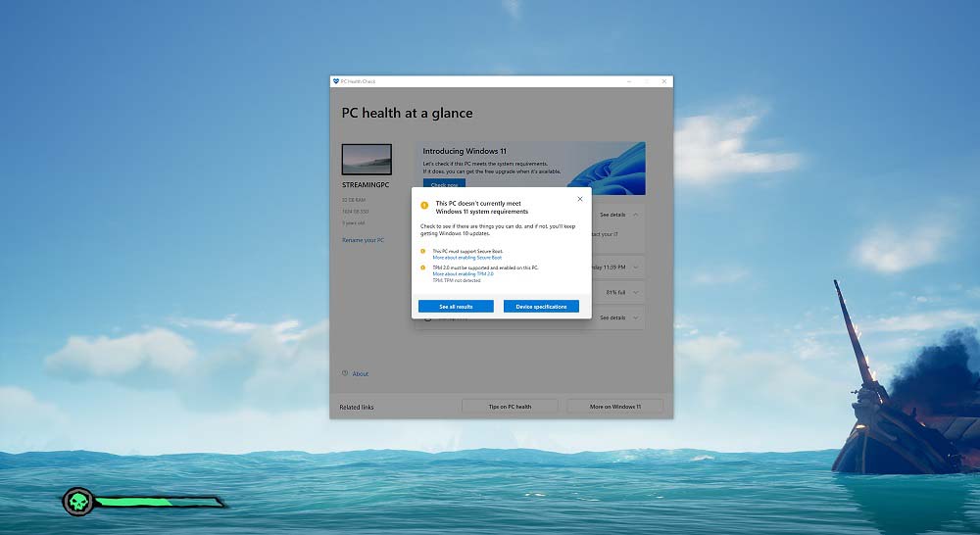Close the PC Health Check window

[664, 81]
